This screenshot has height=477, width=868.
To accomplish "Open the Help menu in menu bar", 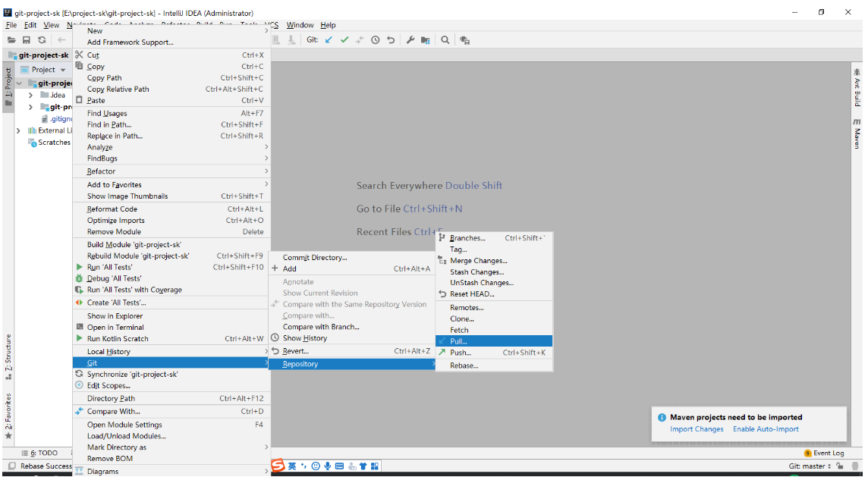I will point(328,25).
